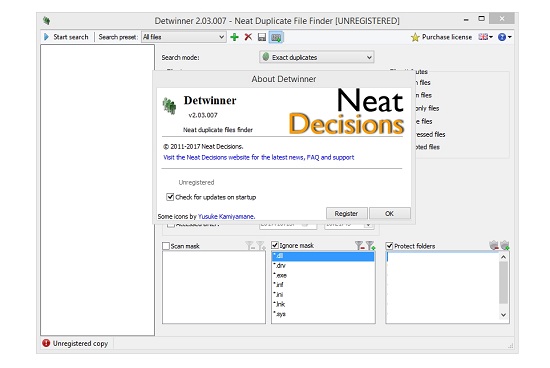550x368 pixels.
Task: Click the Protect folders remove shield icon
Action: (x=494, y=245)
